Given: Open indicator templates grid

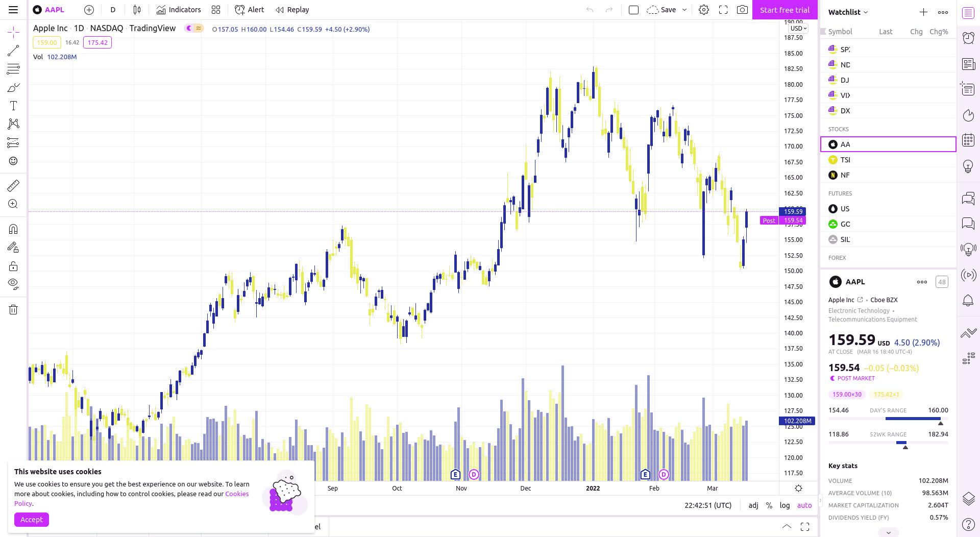Looking at the screenshot, I should [x=216, y=10].
